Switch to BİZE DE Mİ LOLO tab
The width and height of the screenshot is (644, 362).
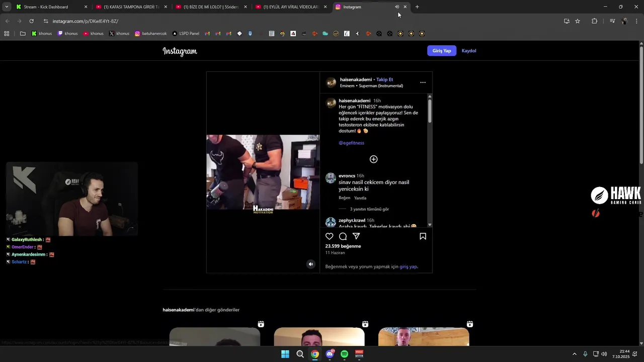point(211,7)
